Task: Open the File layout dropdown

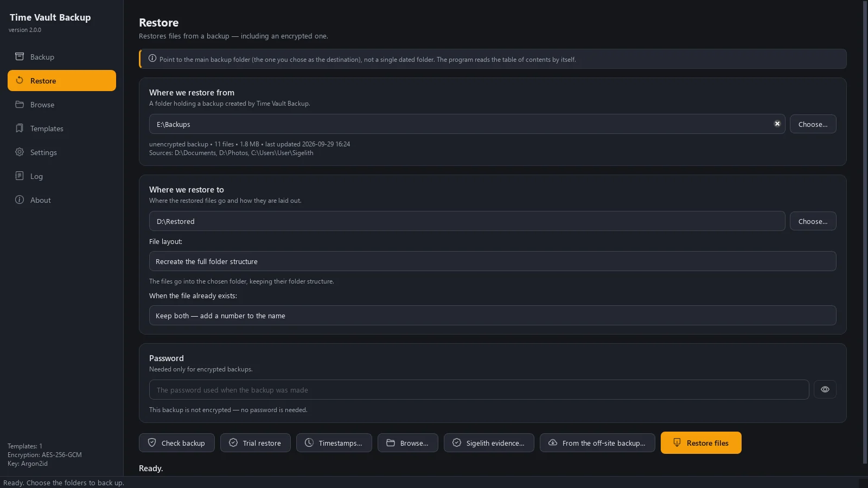Action: click(493, 261)
